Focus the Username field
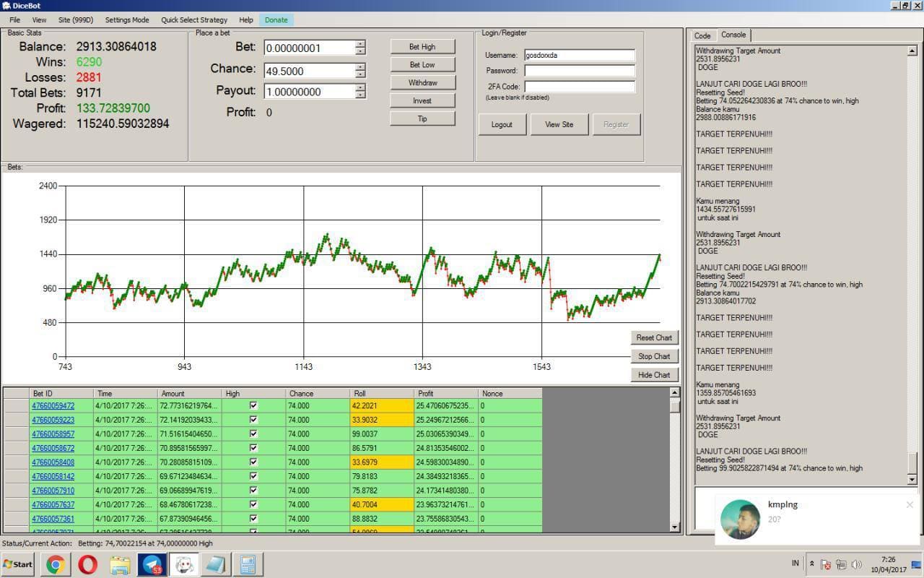This screenshot has width=924, height=578. pyautogui.click(x=580, y=55)
